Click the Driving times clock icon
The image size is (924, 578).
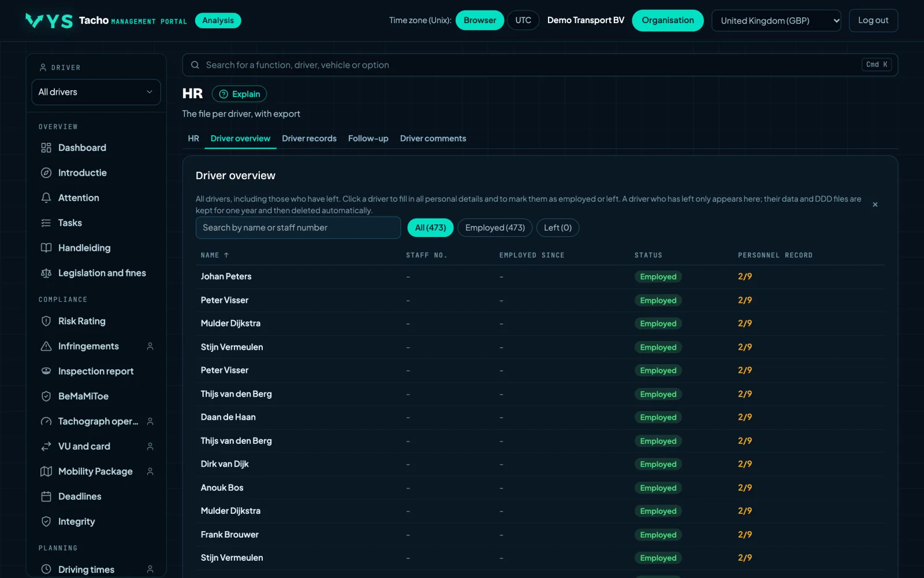(x=46, y=569)
